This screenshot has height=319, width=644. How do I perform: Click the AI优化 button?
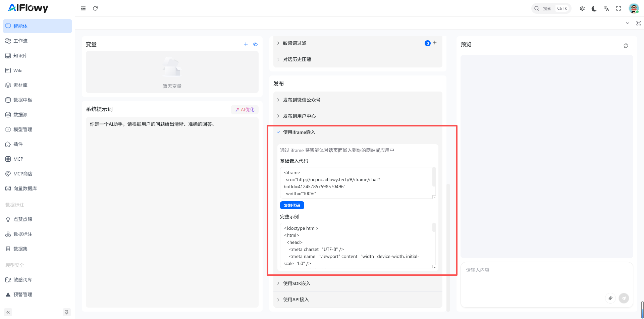pyautogui.click(x=245, y=110)
